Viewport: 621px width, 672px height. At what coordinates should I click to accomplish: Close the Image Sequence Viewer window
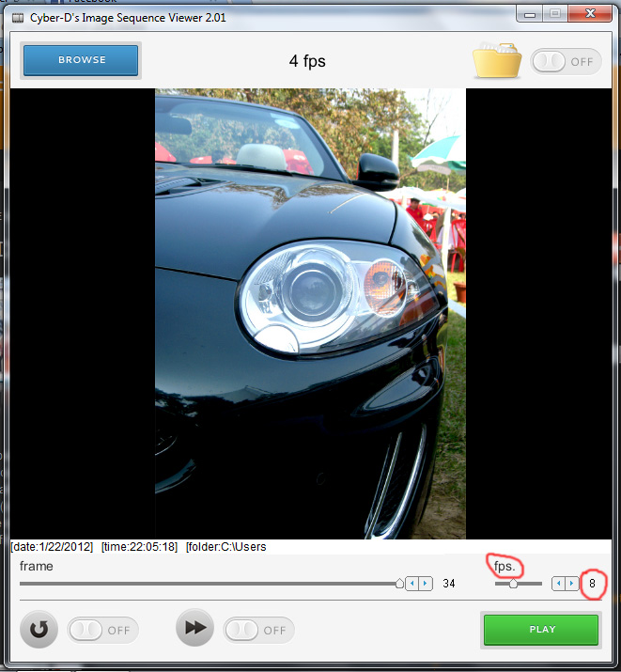(x=590, y=14)
